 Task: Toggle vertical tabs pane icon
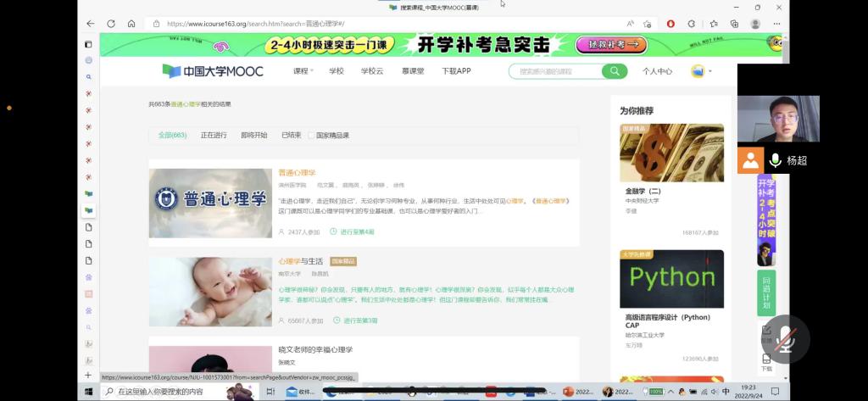pyautogui.click(x=88, y=44)
